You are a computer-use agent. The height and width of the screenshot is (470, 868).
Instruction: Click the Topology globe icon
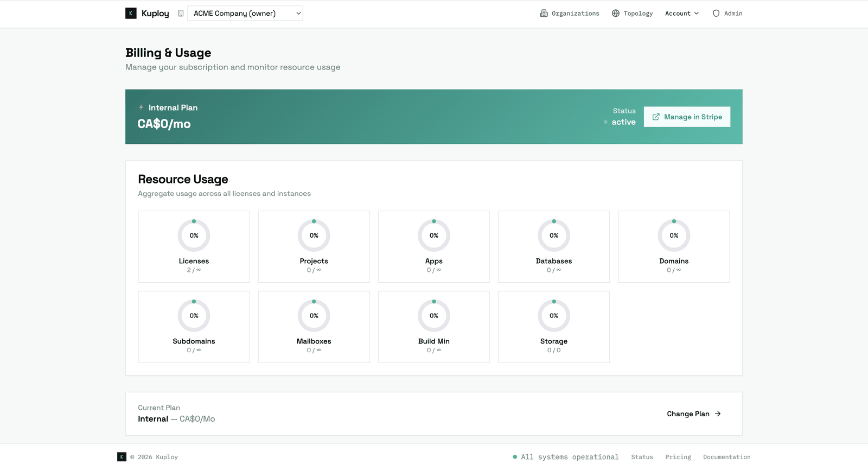(x=616, y=14)
